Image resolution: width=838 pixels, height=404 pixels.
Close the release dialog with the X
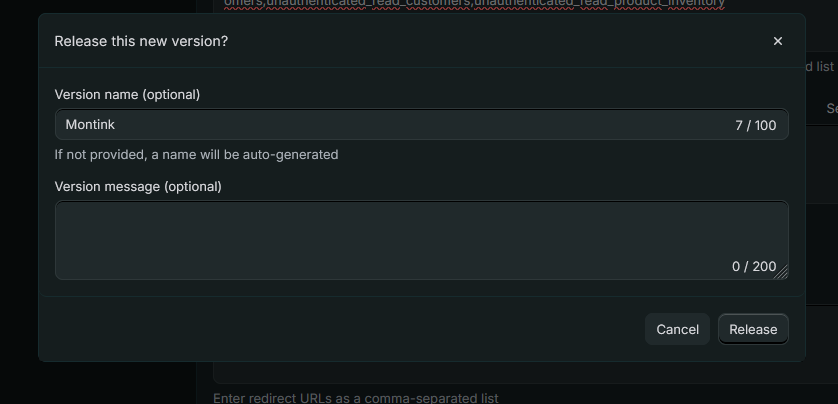pos(778,41)
